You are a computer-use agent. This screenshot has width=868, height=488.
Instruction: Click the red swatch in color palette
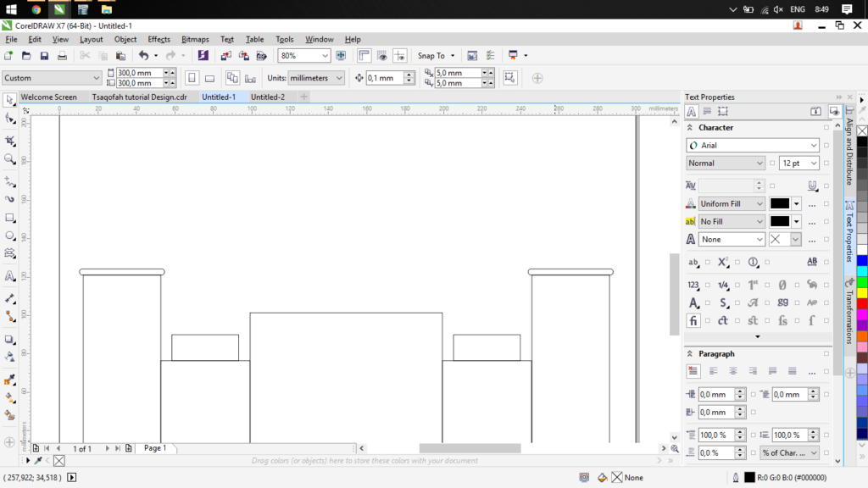(x=862, y=303)
